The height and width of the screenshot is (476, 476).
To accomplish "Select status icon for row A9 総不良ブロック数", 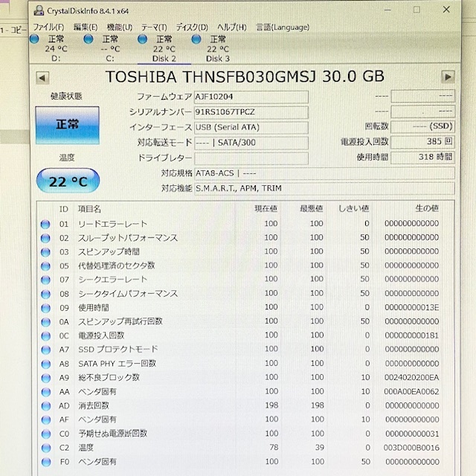I will click(46, 378).
